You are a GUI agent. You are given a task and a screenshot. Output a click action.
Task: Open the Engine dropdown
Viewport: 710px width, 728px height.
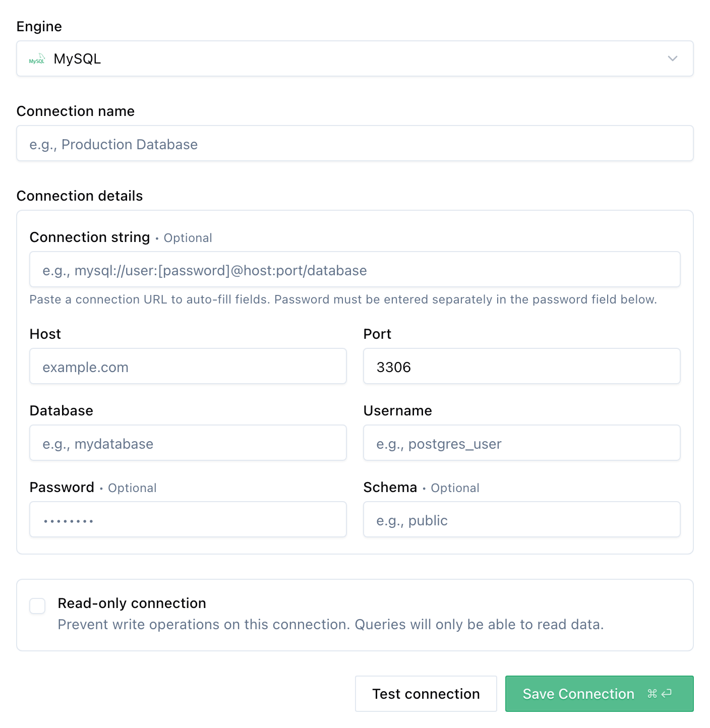(354, 58)
